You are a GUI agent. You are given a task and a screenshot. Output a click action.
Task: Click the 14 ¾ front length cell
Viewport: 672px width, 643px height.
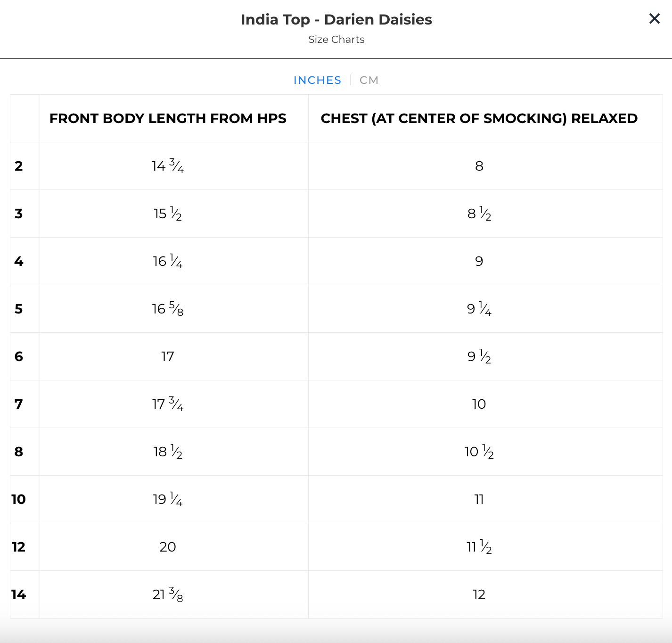pyautogui.click(x=168, y=166)
